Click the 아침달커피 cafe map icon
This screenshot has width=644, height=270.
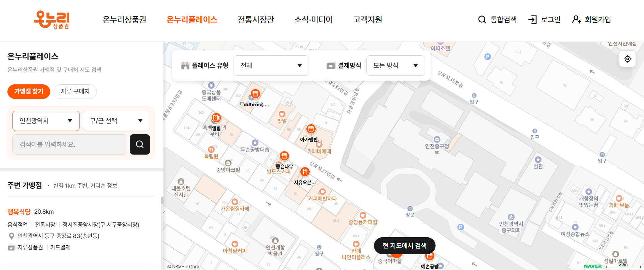pyautogui.click(x=235, y=244)
